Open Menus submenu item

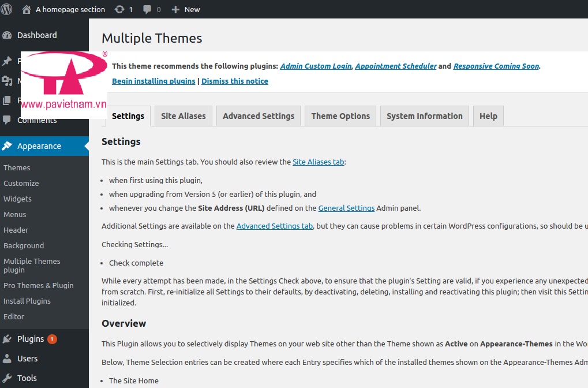(x=14, y=215)
